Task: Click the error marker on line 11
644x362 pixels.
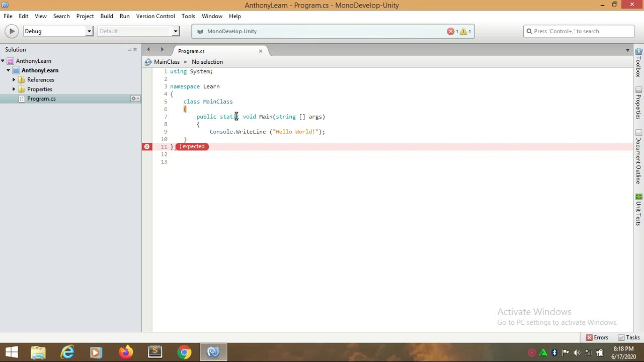Action: [147, 146]
